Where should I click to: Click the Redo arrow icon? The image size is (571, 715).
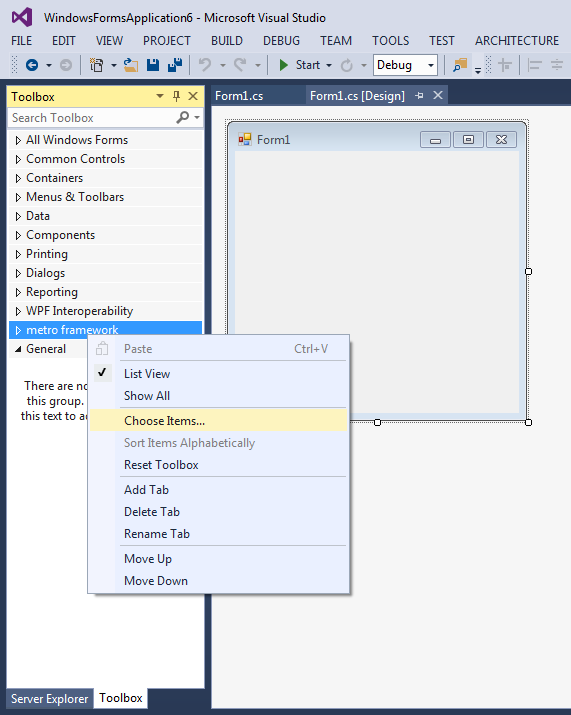(240, 65)
